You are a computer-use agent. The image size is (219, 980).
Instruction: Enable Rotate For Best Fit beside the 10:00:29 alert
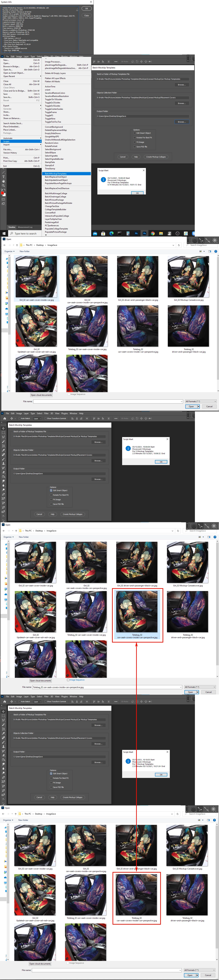[x=134, y=138]
